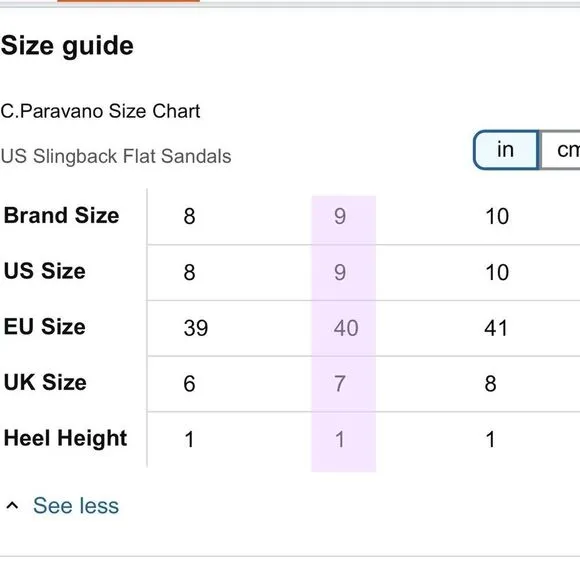This screenshot has width=580, height=580.
Task: Select Brand Size 10 cell
Action: coord(497,216)
